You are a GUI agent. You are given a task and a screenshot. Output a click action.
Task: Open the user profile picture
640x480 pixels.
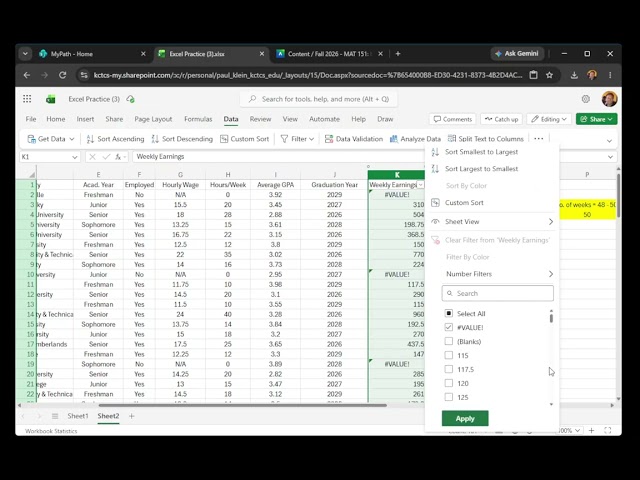[x=609, y=99]
